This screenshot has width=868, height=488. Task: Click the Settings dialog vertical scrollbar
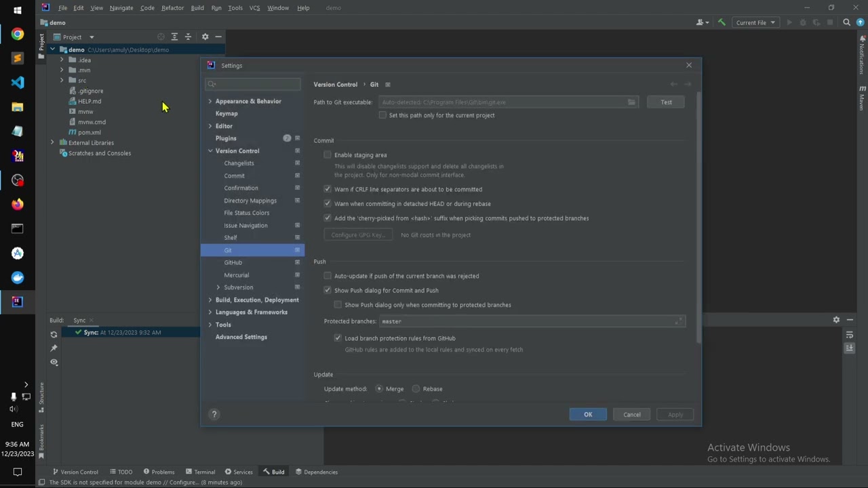(x=698, y=217)
